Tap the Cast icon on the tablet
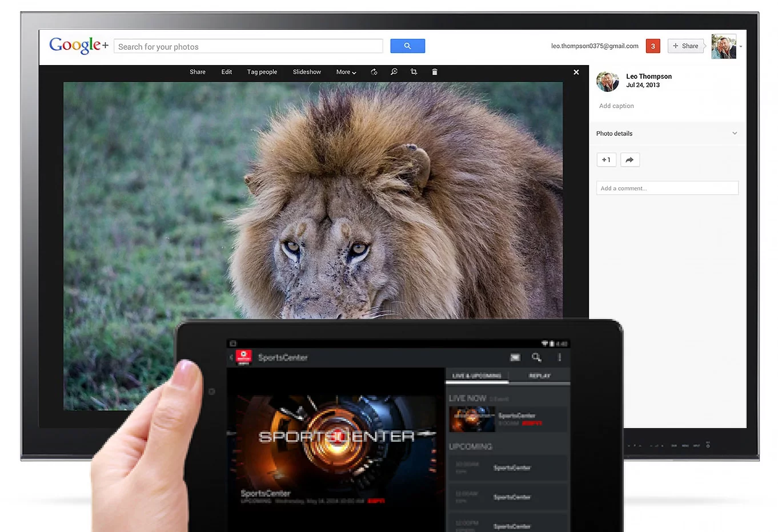 [515, 357]
